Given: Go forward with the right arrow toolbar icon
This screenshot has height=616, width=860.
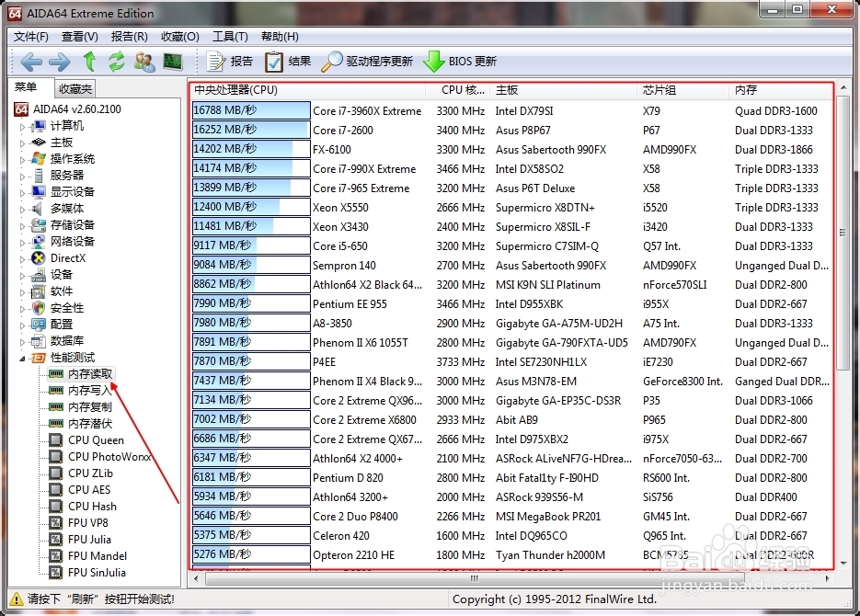Looking at the screenshot, I should (60, 62).
